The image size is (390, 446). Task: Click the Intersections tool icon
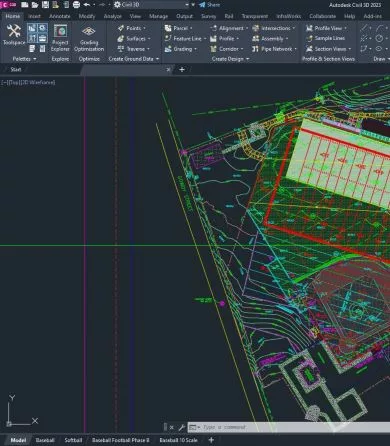click(x=256, y=28)
